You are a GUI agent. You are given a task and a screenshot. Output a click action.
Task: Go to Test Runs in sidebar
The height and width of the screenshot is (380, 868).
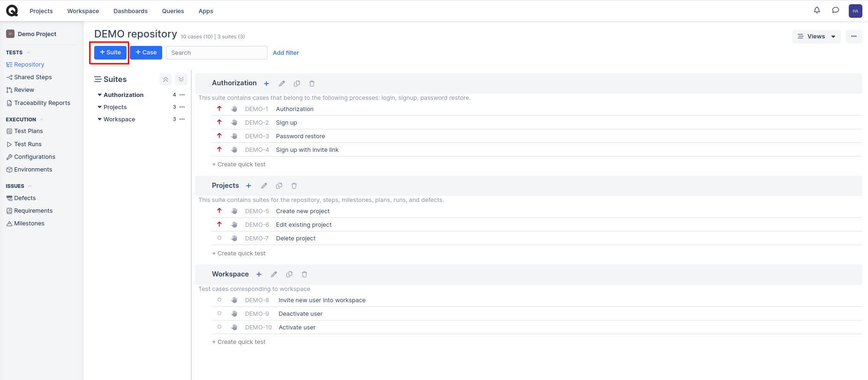pos(28,144)
